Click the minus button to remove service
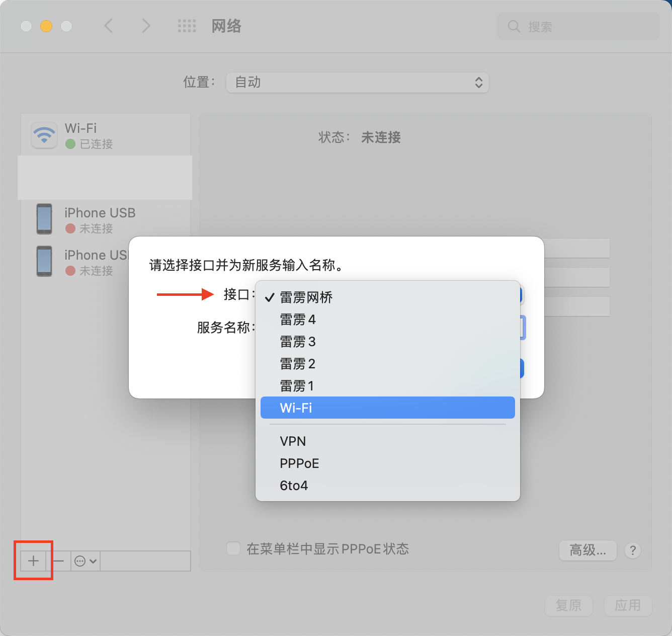The image size is (672, 636). 58,561
